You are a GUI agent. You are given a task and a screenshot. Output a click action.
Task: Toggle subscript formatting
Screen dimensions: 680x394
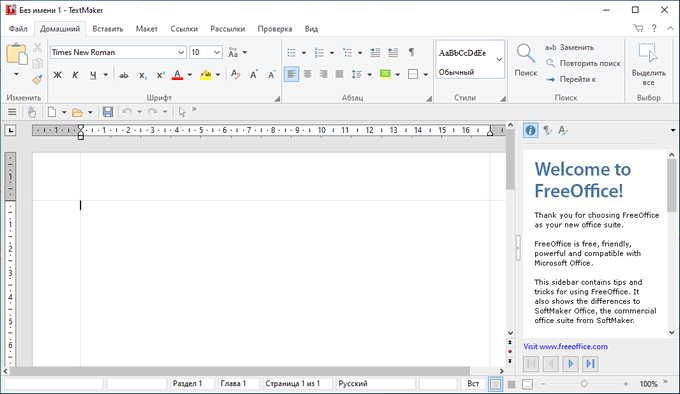[x=143, y=75]
